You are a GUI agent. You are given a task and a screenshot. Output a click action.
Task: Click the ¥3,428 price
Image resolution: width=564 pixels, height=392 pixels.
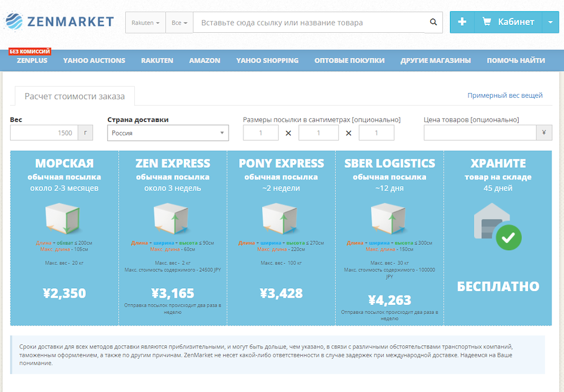click(281, 293)
